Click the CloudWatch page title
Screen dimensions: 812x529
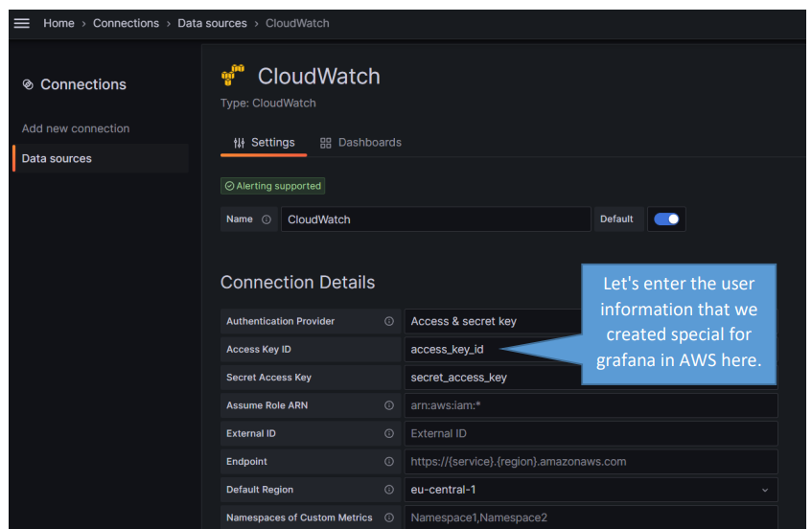tap(319, 76)
